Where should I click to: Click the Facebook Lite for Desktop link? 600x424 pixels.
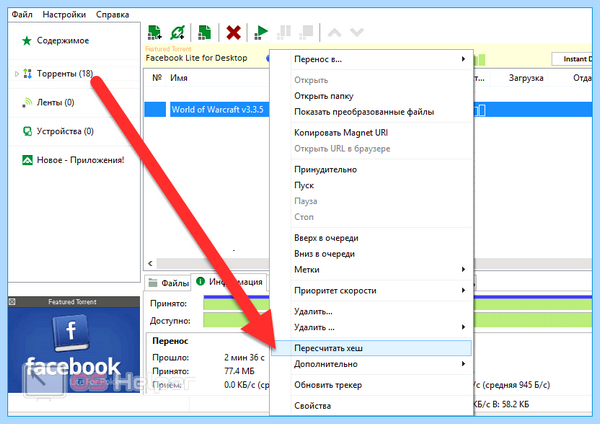pyautogui.click(x=196, y=58)
